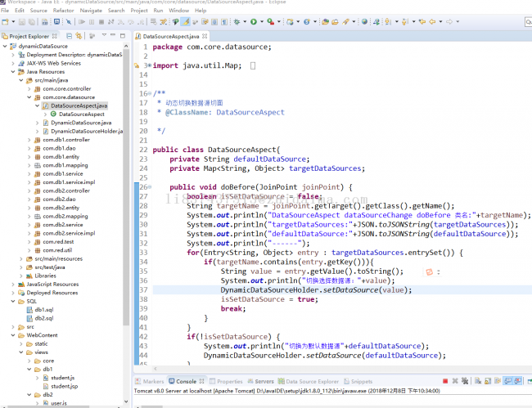Image resolution: width=532 pixels, height=408 pixels.
Task: Click Collapse All icon in Project Explorer
Action: pyautogui.click(x=69, y=37)
